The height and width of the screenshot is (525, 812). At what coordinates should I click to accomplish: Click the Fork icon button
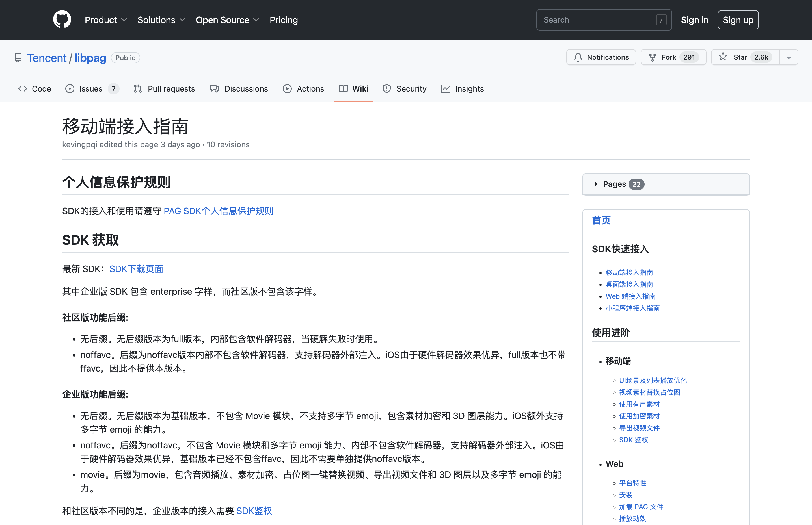(x=652, y=57)
